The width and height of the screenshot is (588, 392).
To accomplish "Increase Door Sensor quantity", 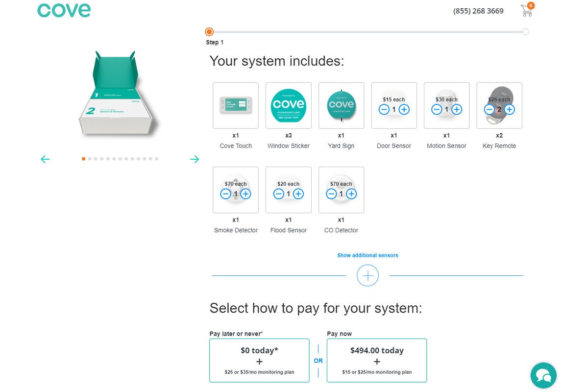I will click(404, 109).
